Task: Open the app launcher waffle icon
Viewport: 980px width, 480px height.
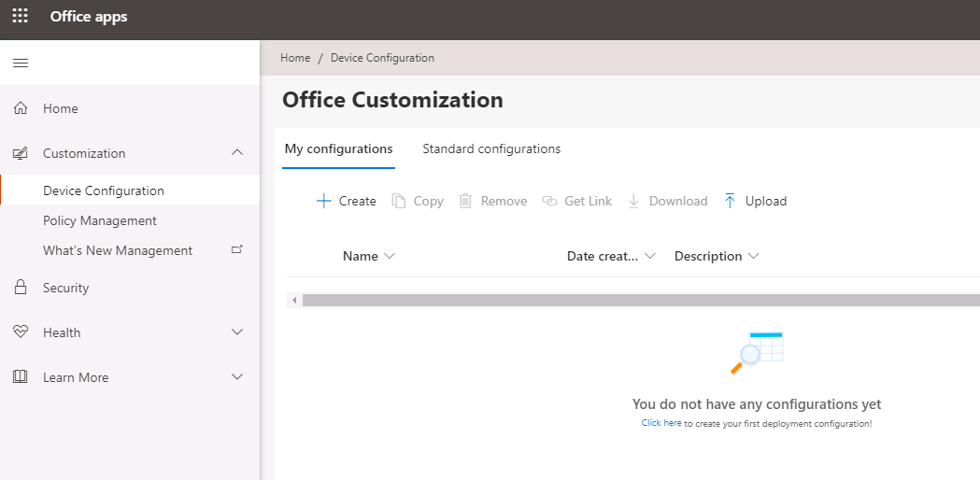Action: click(x=20, y=16)
